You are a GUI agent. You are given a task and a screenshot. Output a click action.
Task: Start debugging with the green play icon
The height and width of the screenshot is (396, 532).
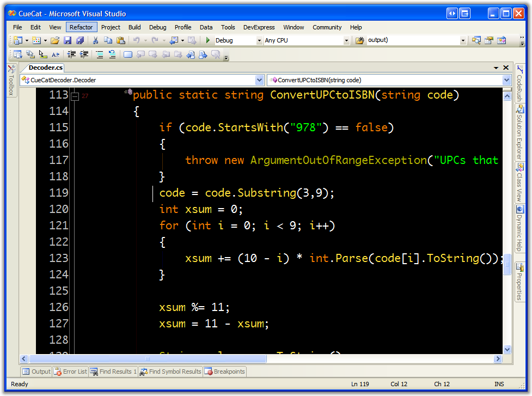pyautogui.click(x=207, y=40)
